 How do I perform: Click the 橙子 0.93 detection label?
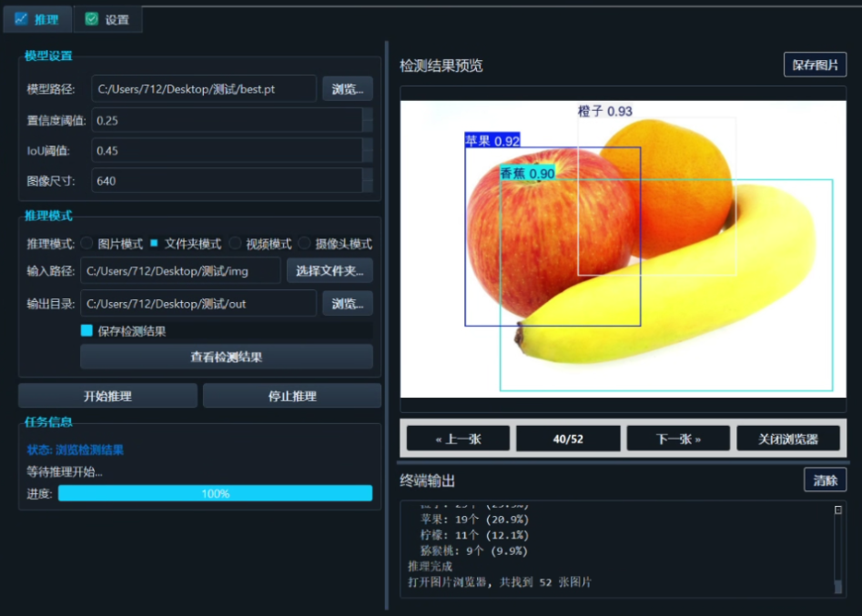pyautogui.click(x=604, y=111)
